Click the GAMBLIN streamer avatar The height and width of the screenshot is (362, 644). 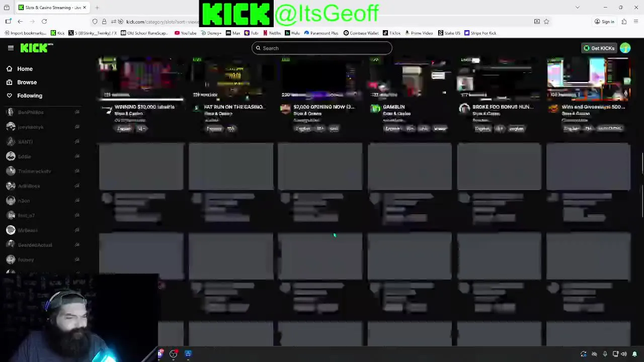pos(375,109)
